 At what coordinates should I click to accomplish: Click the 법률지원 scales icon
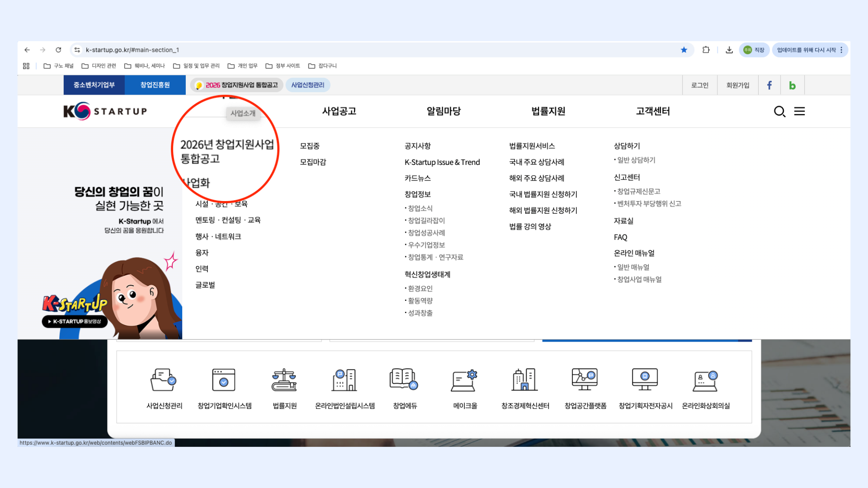click(284, 380)
